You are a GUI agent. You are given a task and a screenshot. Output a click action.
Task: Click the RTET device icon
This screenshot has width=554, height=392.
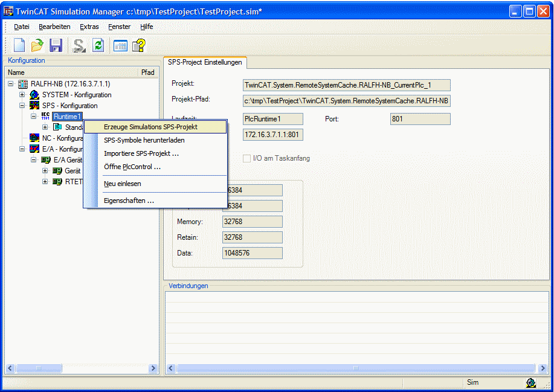coord(57,182)
